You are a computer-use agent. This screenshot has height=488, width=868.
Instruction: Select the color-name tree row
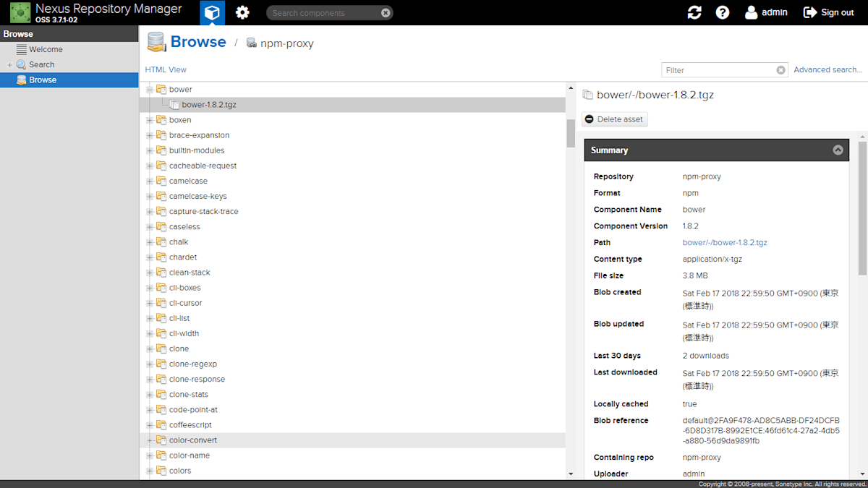(x=352, y=455)
